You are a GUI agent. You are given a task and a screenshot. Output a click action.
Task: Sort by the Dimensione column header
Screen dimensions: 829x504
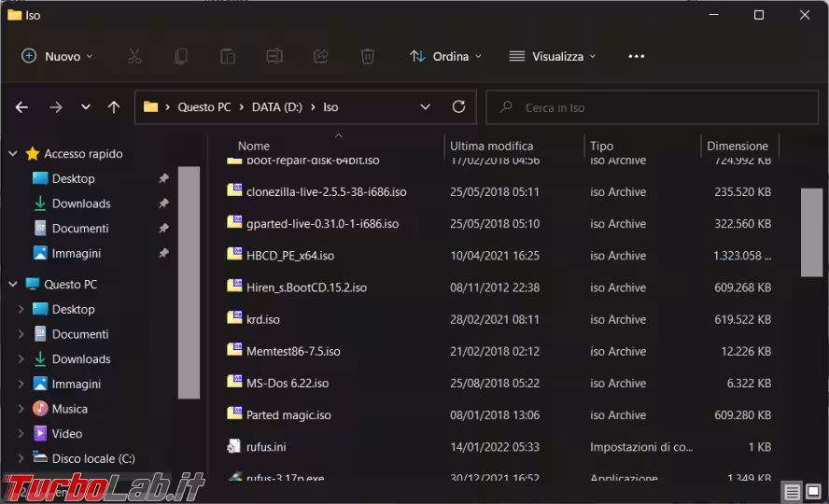tap(738, 146)
